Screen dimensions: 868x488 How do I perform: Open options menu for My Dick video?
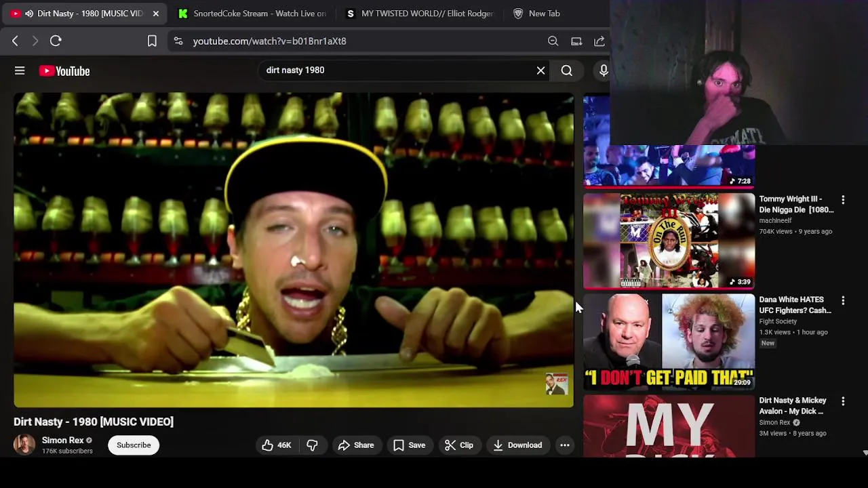coord(843,401)
